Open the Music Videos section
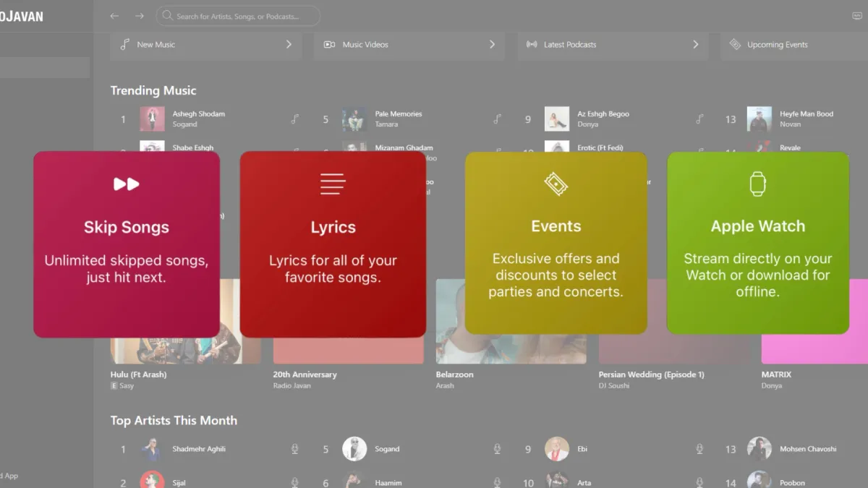The width and height of the screenshot is (868, 488). pyautogui.click(x=409, y=45)
